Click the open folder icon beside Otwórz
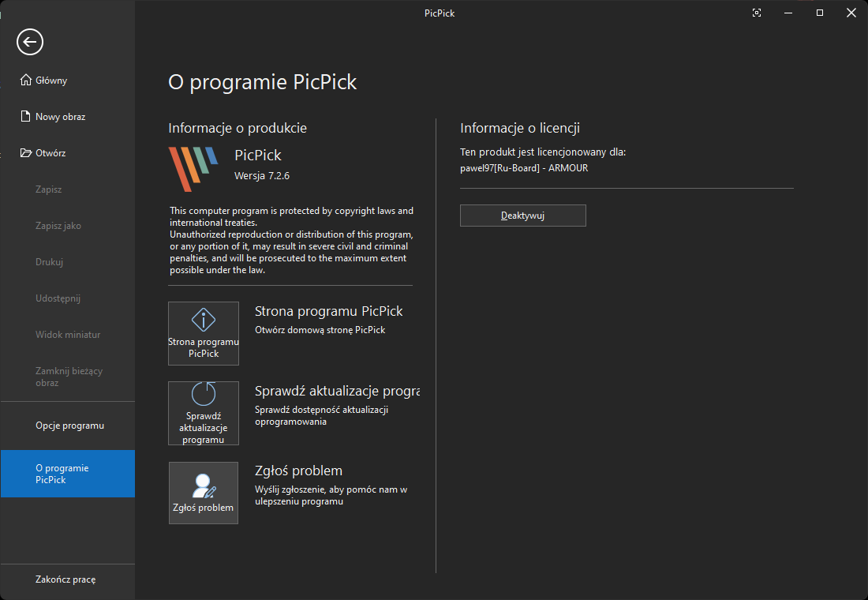Image resolution: width=868 pixels, height=600 pixels. pyautogui.click(x=25, y=153)
